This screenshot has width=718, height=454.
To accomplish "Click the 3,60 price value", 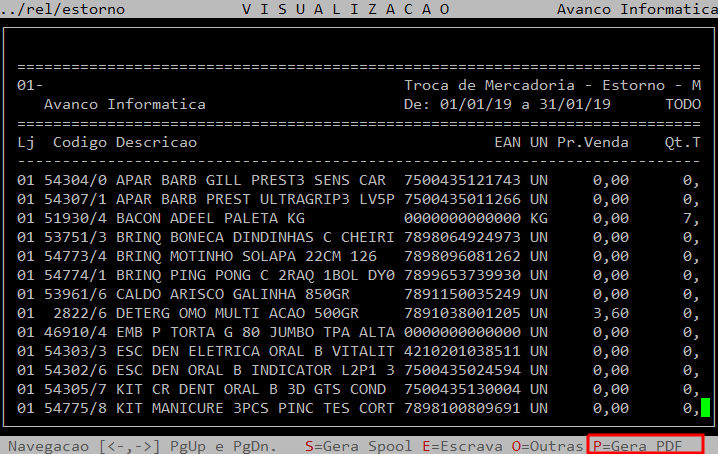I will tap(610, 313).
